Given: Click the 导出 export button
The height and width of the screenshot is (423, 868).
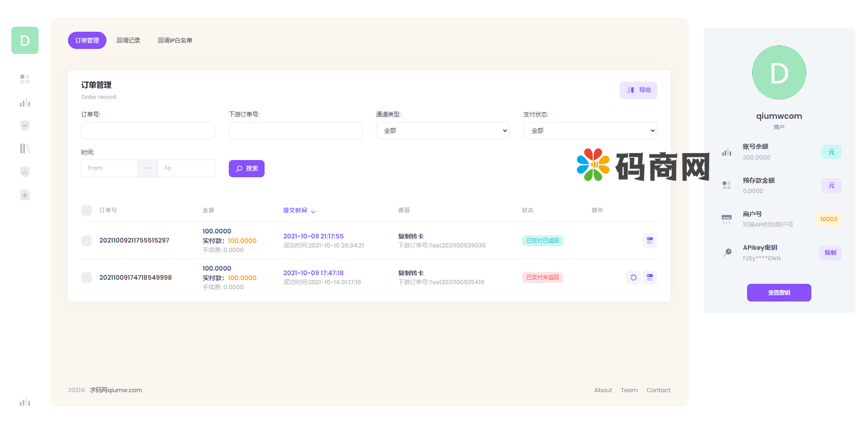Looking at the screenshot, I should click(638, 90).
